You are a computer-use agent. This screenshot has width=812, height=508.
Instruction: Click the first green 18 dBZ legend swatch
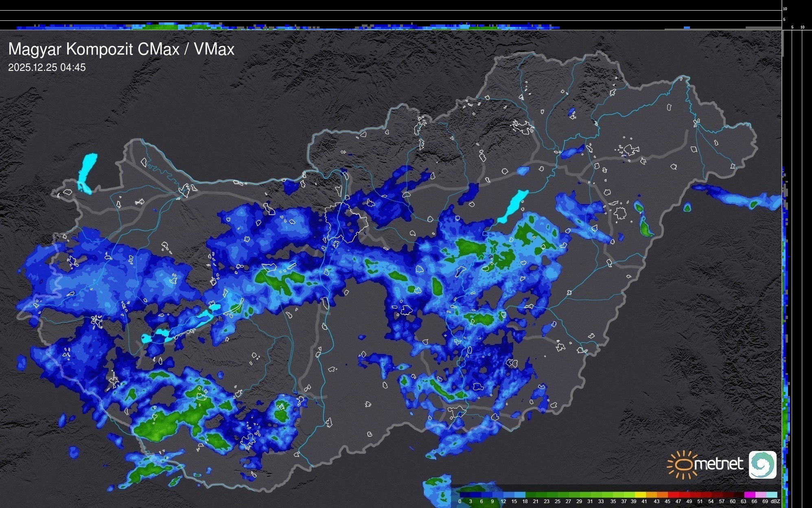click(x=530, y=495)
